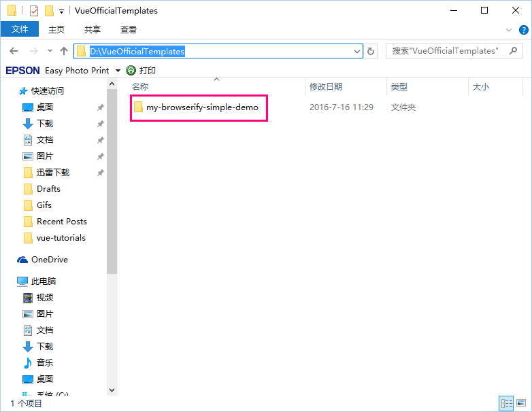This screenshot has width=532, height=412.
Task: Click the search magnifier icon
Action: click(x=514, y=51)
